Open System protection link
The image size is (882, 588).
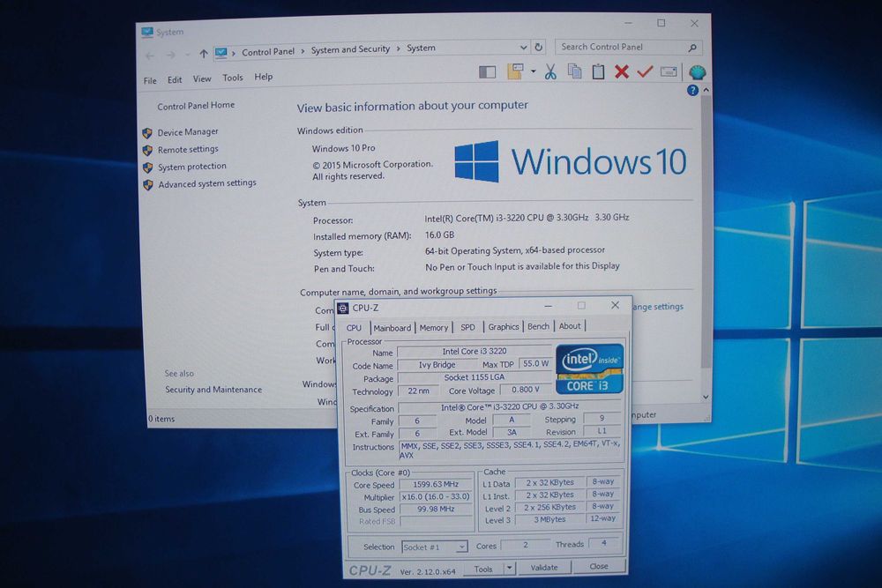(x=191, y=167)
